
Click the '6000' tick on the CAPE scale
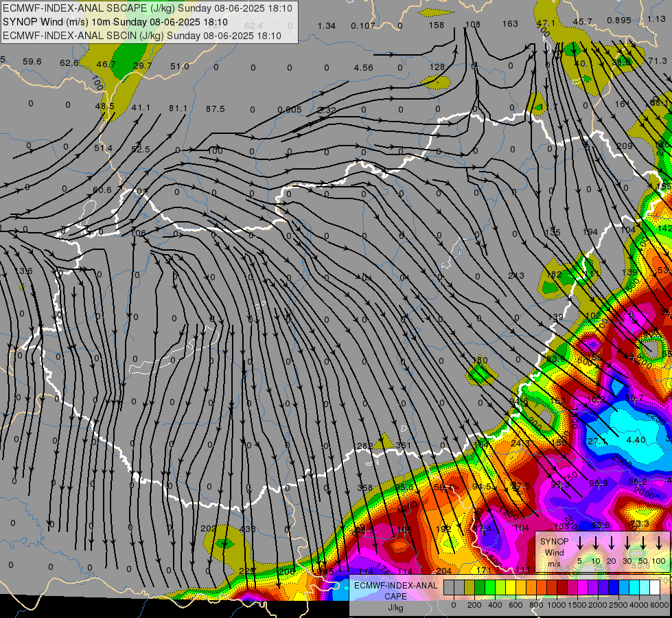pos(660,605)
